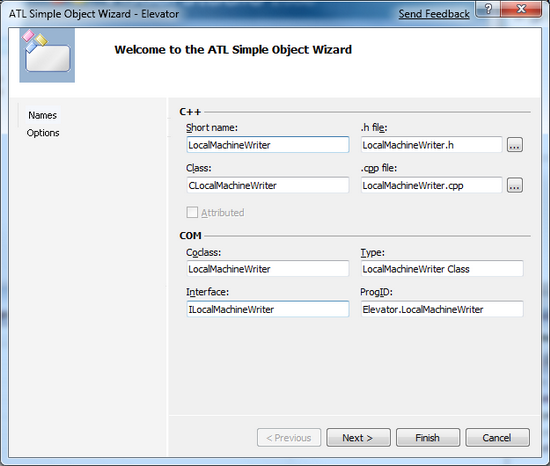
Task: Browse for the .cpp file location
Action: pos(515,185)
